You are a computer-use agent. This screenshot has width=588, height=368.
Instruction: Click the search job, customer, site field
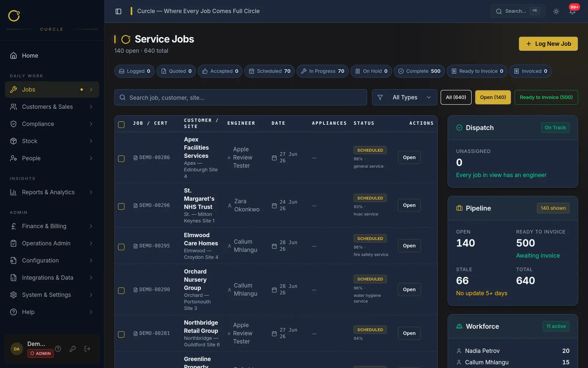tap(241, 98)
